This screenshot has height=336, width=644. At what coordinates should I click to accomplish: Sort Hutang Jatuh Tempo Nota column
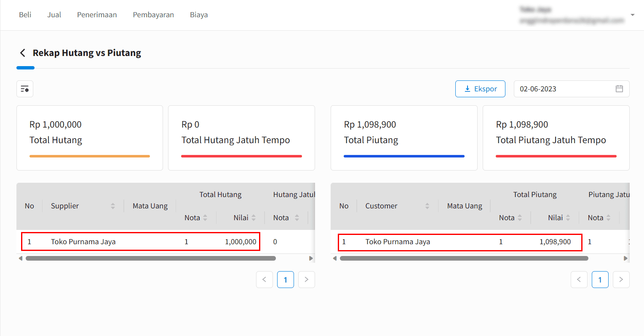point(297,218)
